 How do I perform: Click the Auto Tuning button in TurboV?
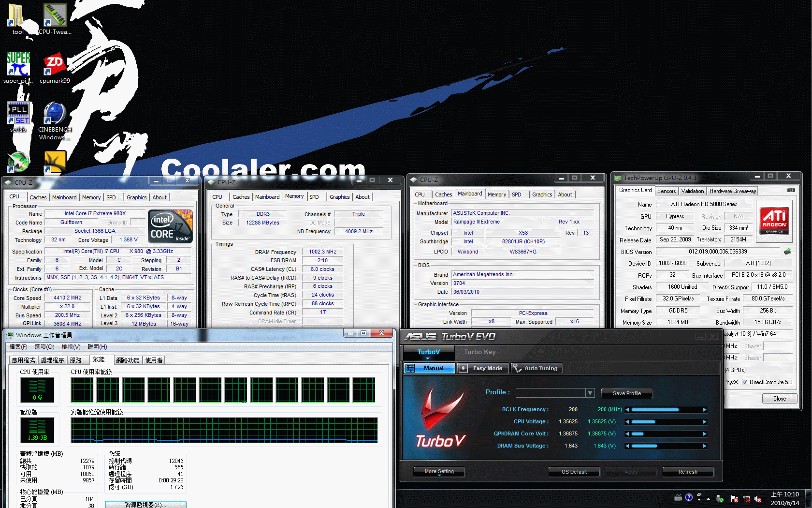coord(536,368)
